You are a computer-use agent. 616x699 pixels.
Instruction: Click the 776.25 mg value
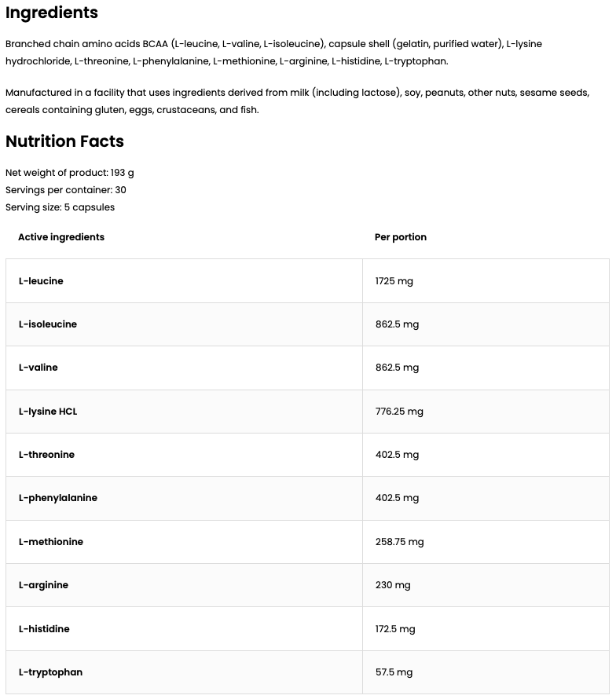pyautogui.click(x=399, y=412)
